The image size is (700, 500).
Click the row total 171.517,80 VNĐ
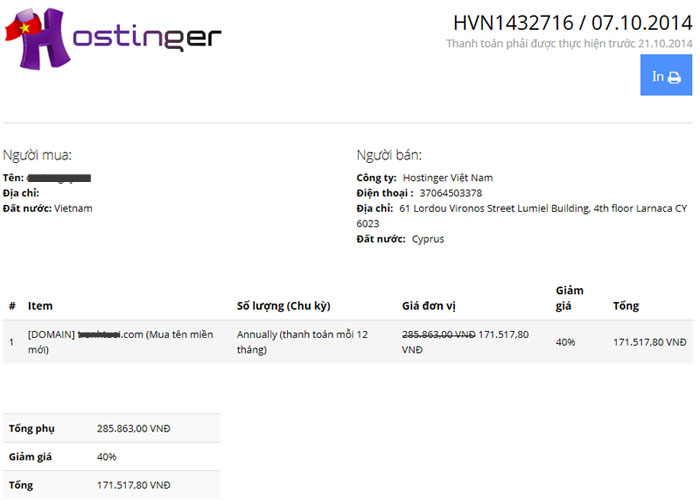[x=650, y=342]
